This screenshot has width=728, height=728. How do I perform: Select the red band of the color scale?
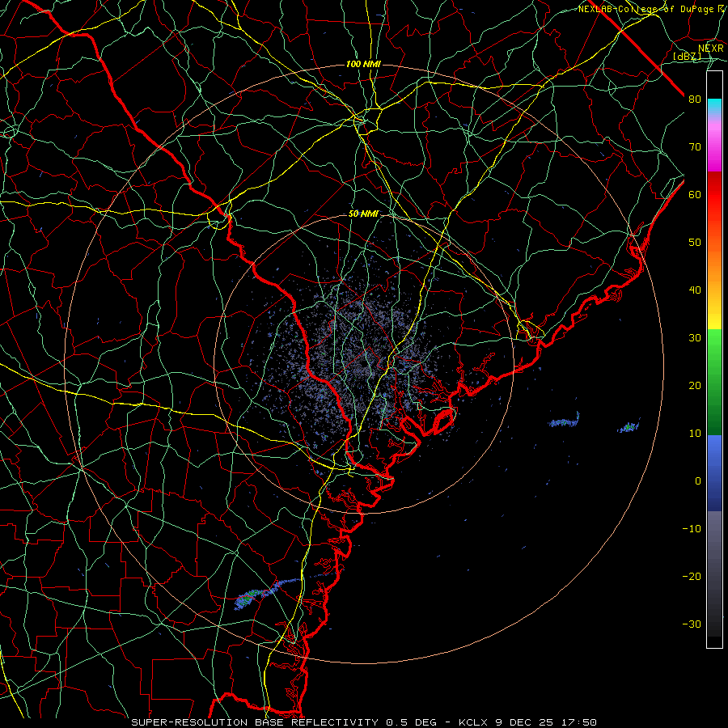[714, 195]
